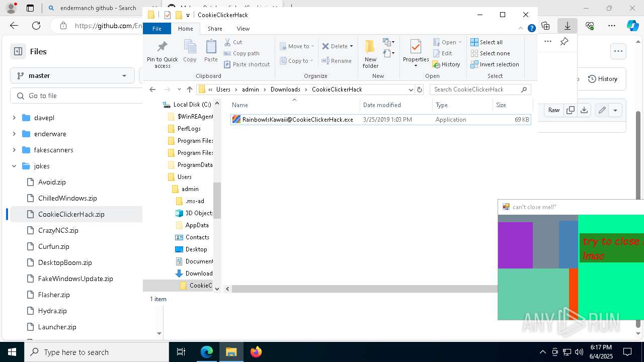
Task: Click Downloads in address breadcrumb
Action: [285, 89]
